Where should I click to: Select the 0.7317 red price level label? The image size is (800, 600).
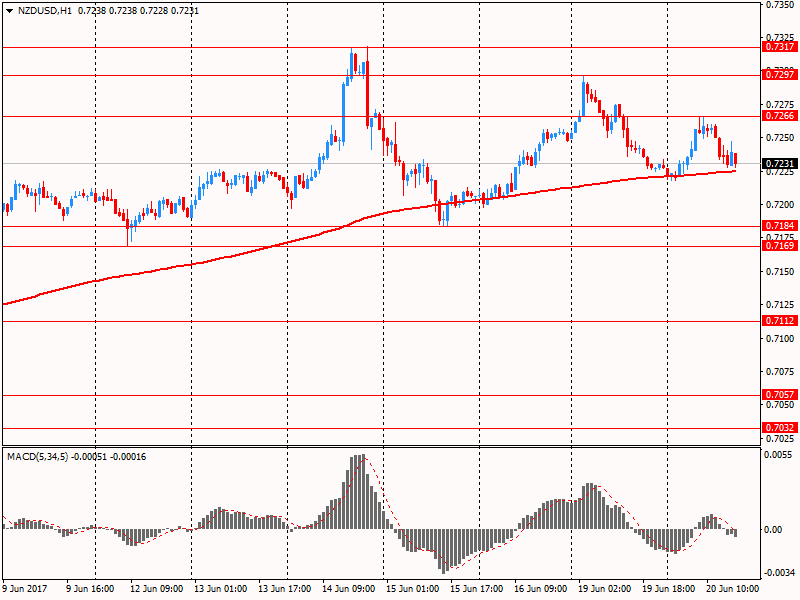pyautogui.click(x=780, y=47)
